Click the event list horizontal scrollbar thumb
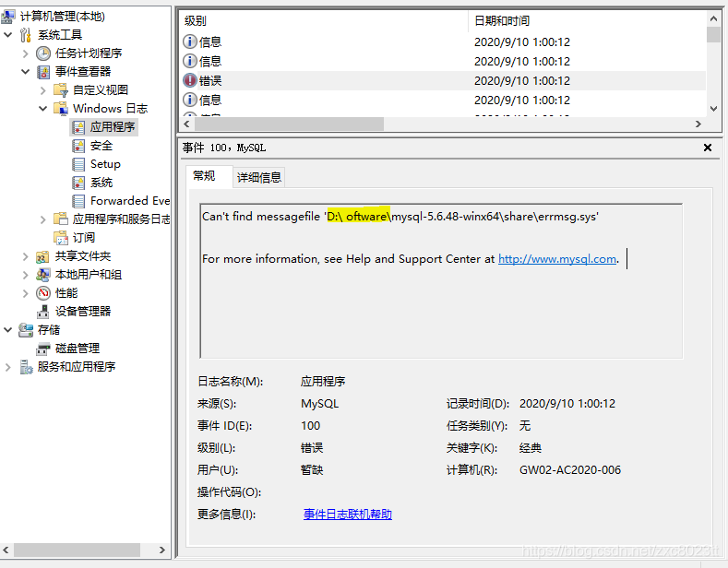728x568 pixels. (x=289, y=124)
